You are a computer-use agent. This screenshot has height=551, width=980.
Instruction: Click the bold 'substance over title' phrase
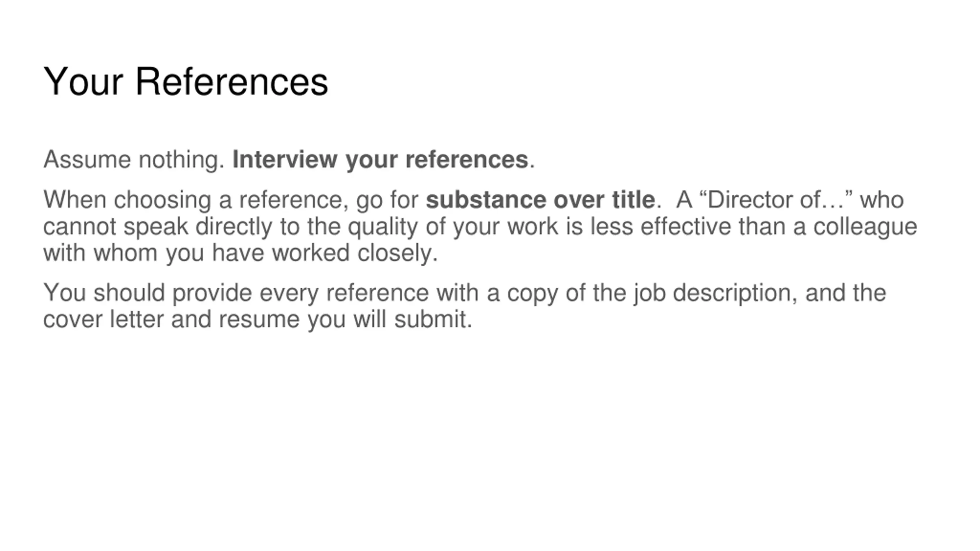click(541, 200)
